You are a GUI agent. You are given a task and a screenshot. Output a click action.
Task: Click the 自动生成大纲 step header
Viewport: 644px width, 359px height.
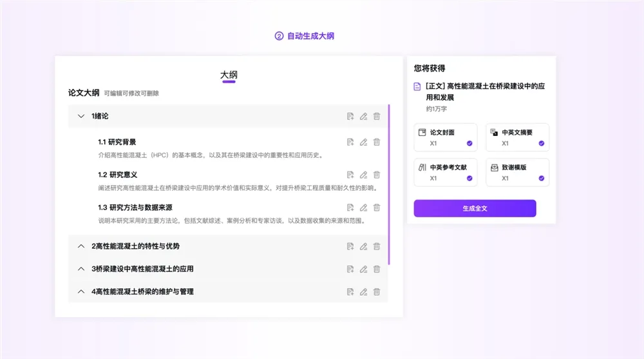click(305, 36)
